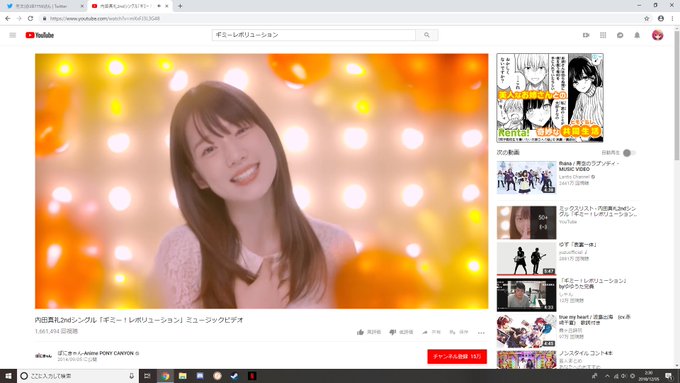Open the Yuyuuta Gimme Revolution cover title

point(592,284)
